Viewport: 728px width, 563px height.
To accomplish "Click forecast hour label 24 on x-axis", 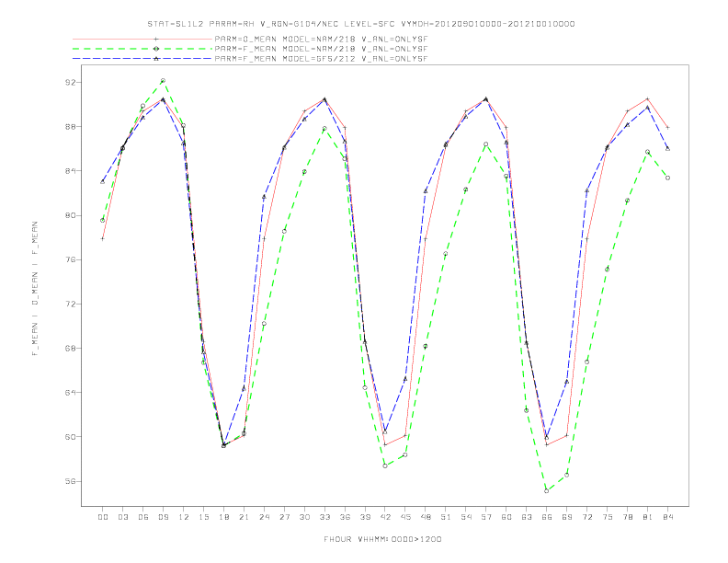I will point(264,517).
